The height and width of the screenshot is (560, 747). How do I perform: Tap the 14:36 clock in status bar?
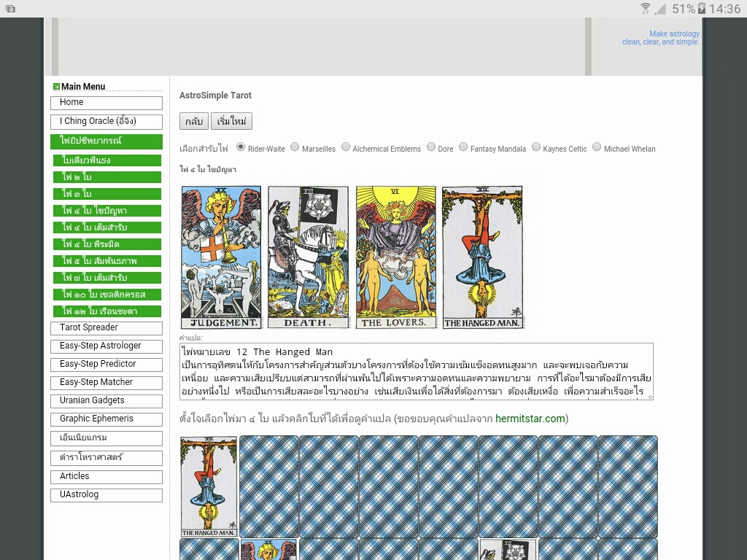point(724,9)
